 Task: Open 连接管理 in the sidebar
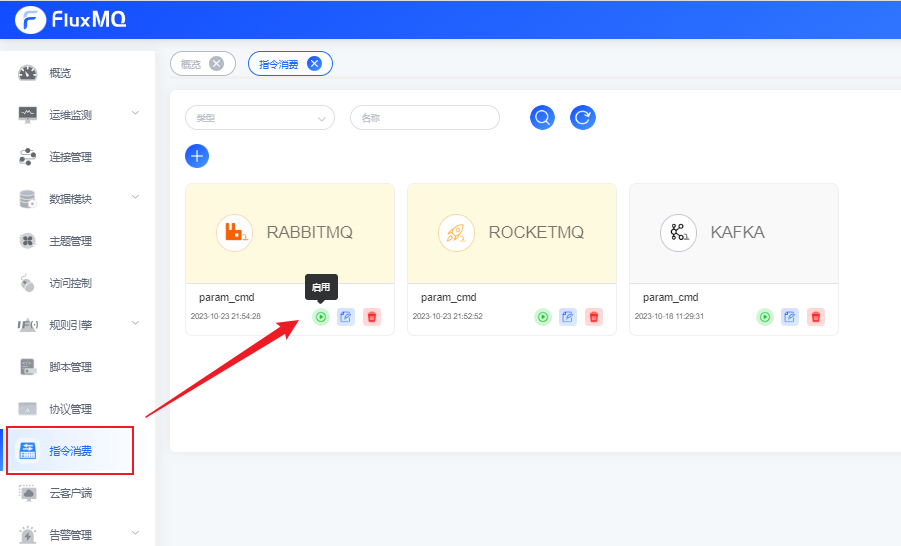point(71,157)
